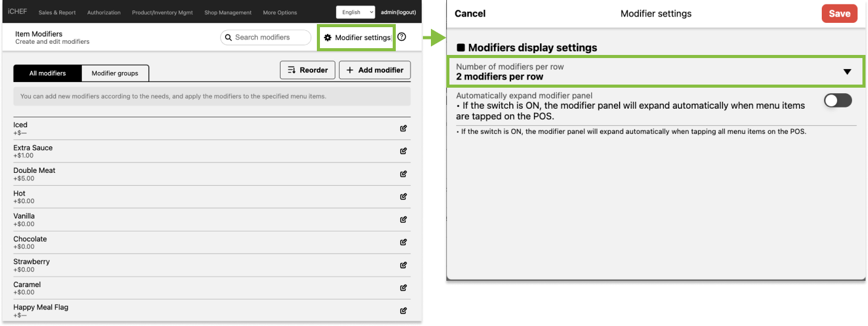Click the edit icon for Happy Meal Flag

(403, 311)
